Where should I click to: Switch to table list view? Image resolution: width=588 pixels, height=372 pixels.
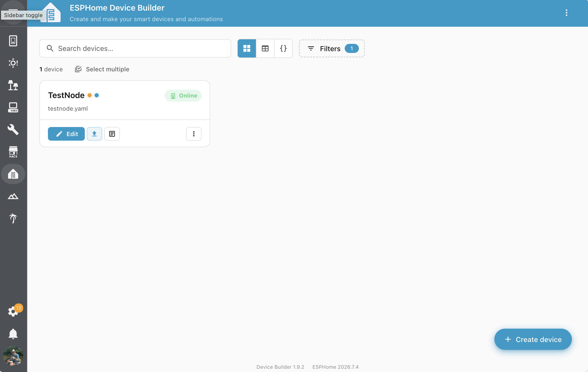point(265,48)
